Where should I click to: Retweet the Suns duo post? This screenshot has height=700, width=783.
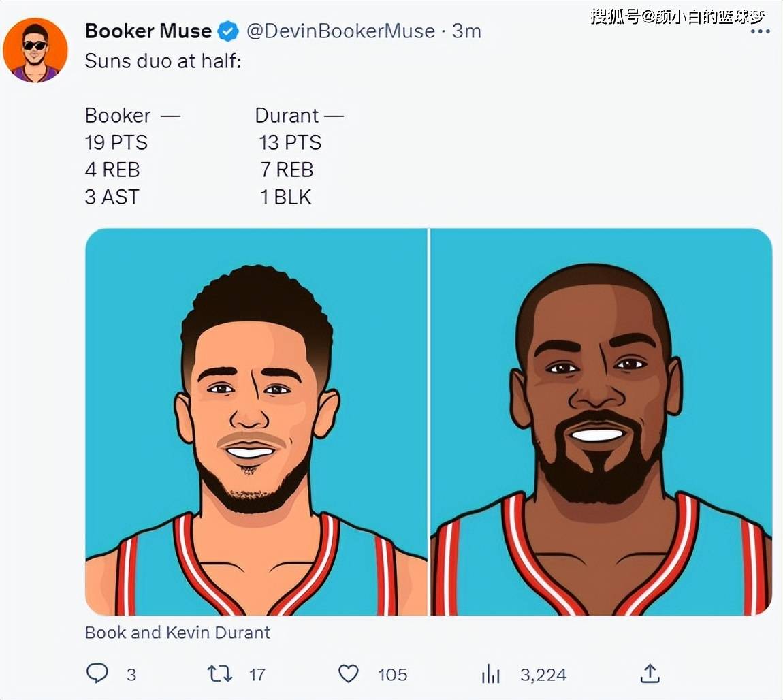point(220,673)
